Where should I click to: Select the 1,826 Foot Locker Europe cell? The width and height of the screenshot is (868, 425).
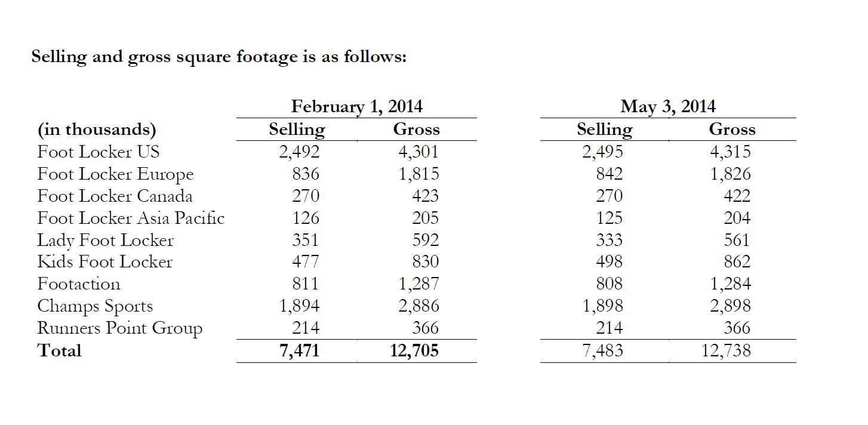[x=731, y=174]
